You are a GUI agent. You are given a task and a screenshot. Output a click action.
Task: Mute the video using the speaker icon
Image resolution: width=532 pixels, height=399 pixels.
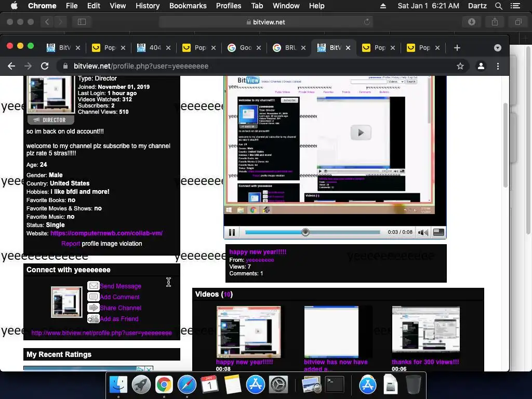(423, 232)
